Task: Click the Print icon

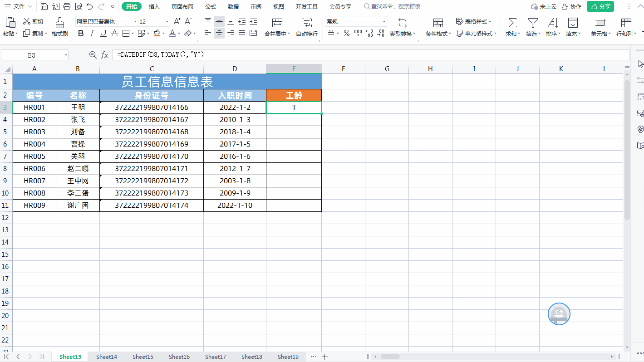Action: coord(67,6)
